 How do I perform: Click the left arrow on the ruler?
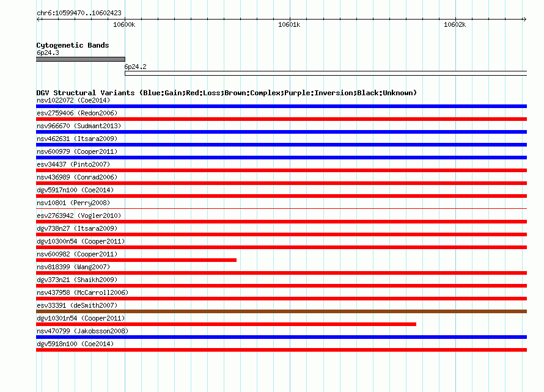click(39, 19)
